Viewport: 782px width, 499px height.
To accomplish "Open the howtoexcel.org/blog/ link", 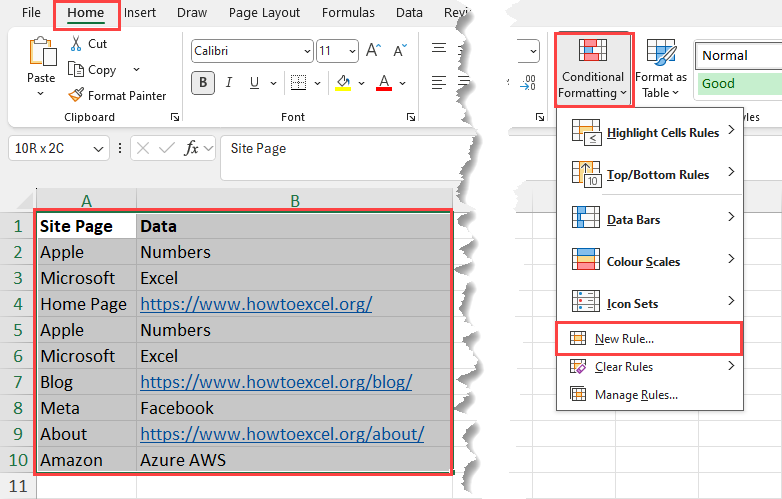I will point(276,382).
